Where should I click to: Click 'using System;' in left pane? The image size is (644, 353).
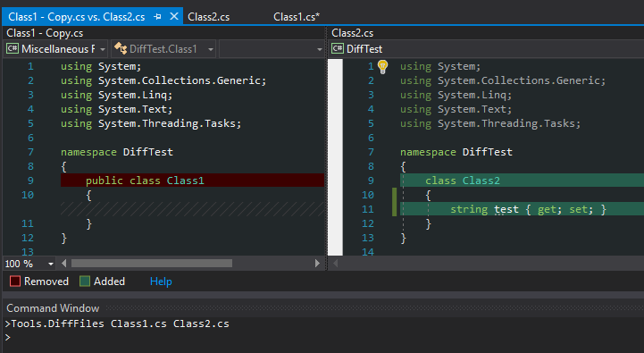(x=101, y=66)
